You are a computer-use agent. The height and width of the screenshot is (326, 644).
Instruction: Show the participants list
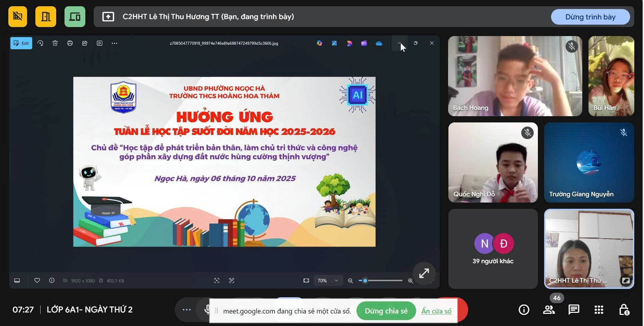click(x=549, y=309)
